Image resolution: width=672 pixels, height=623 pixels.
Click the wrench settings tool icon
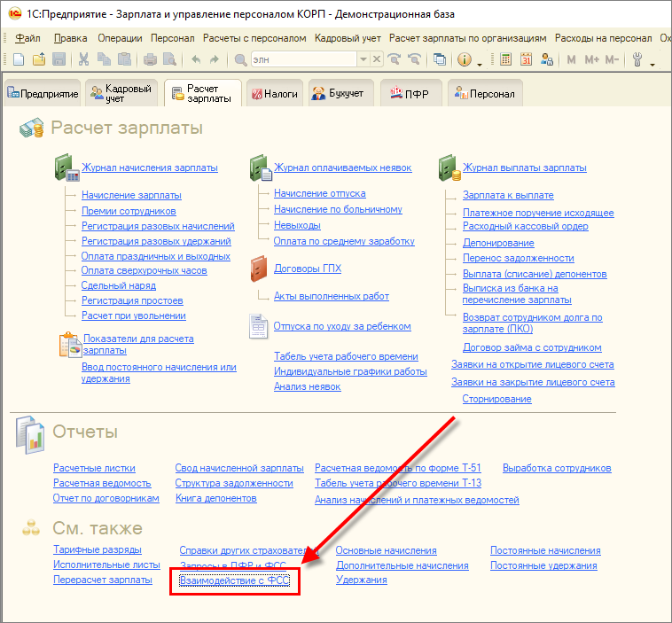click(x=637, y=59)
